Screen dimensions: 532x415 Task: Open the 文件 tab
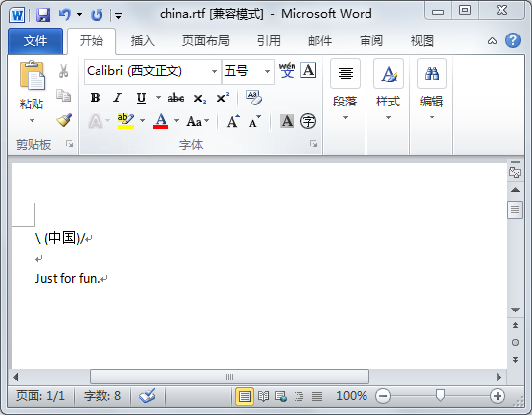(x=35, y=41)
